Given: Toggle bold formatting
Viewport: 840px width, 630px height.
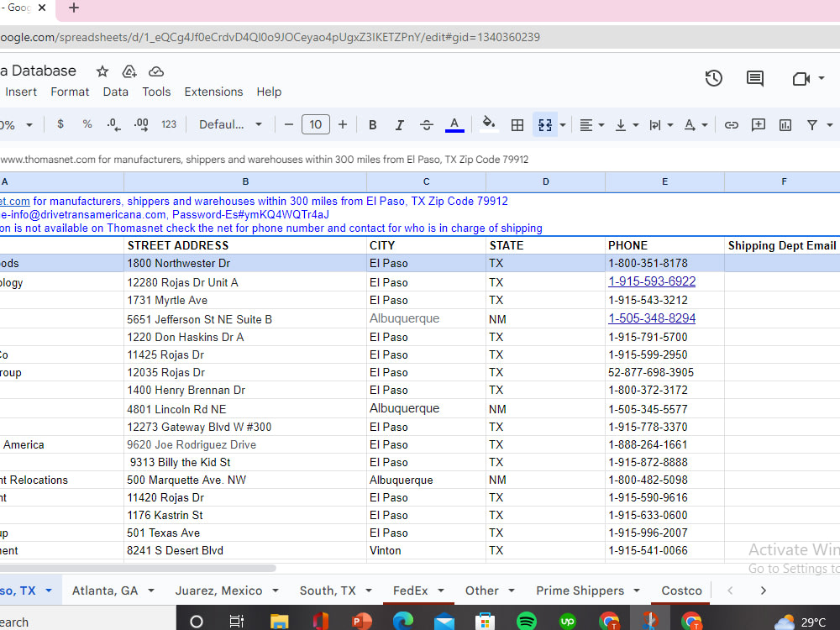Looking at the screenshot, I should point(373,125).
